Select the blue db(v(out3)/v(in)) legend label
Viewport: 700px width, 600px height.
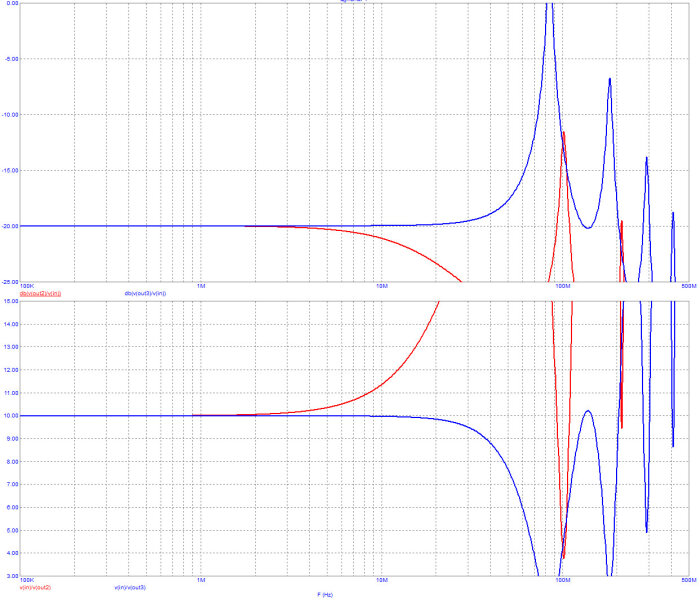(x=145, y=293)
